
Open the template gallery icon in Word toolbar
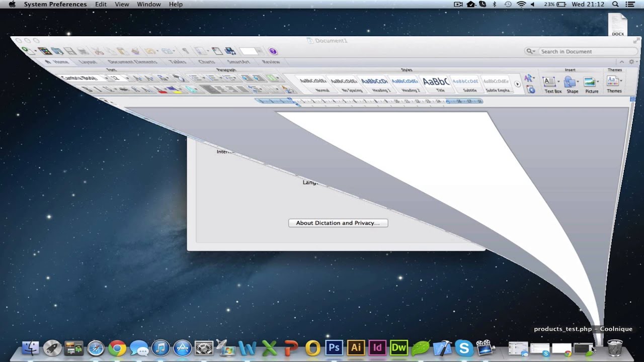pos(45,51)
